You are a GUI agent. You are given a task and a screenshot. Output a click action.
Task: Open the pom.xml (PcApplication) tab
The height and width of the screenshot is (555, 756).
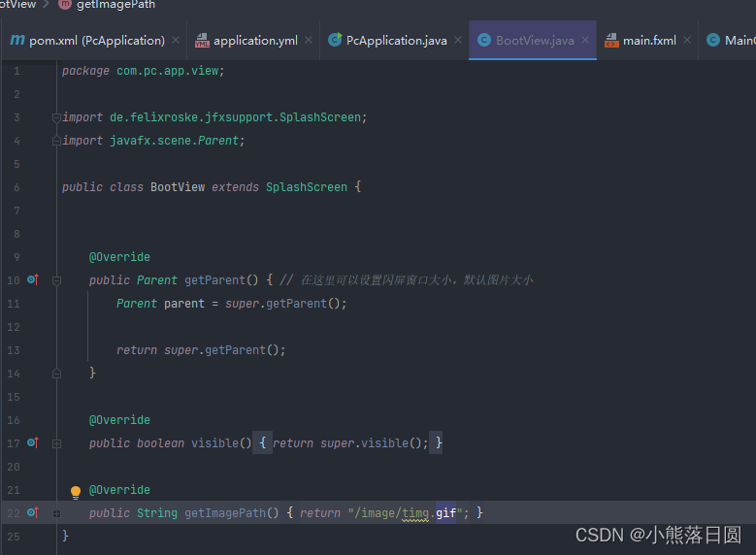(94, 41)
